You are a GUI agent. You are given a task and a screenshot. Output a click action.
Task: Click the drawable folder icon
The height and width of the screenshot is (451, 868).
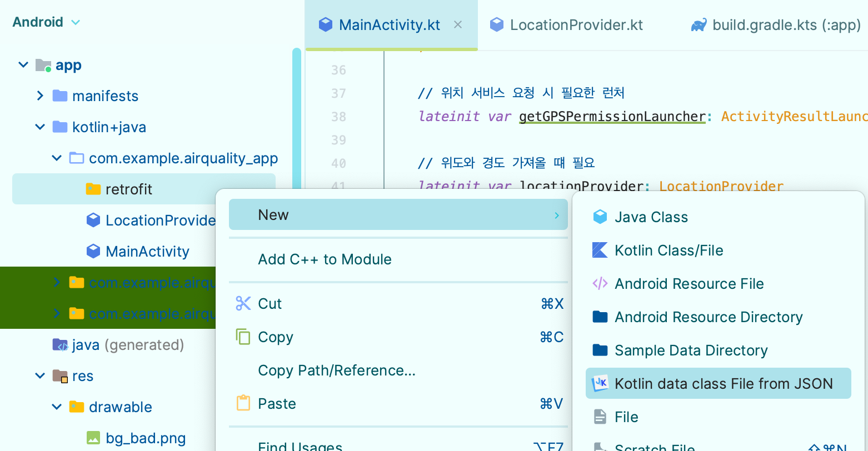pyautogui.click(x=77, y=407)
